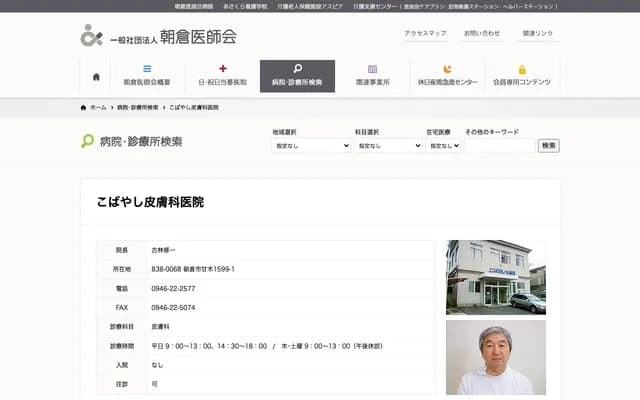This screenshot has height=400, width=640.
Task: Focus その他のキーワード input field
Action: [x=500, y=146]
